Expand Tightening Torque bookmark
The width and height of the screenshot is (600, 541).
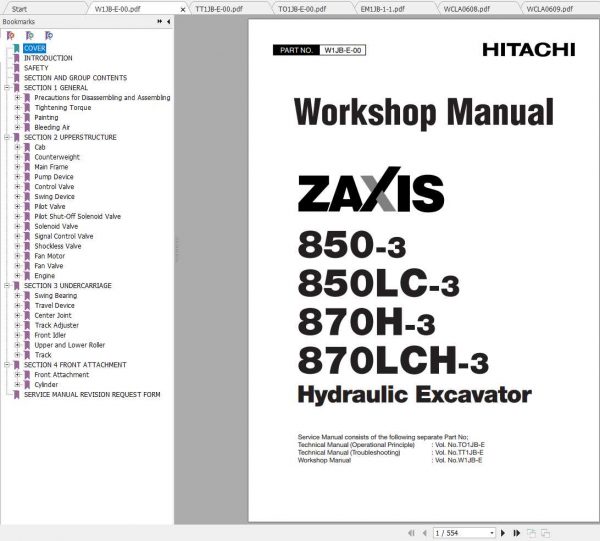[17, 108]
